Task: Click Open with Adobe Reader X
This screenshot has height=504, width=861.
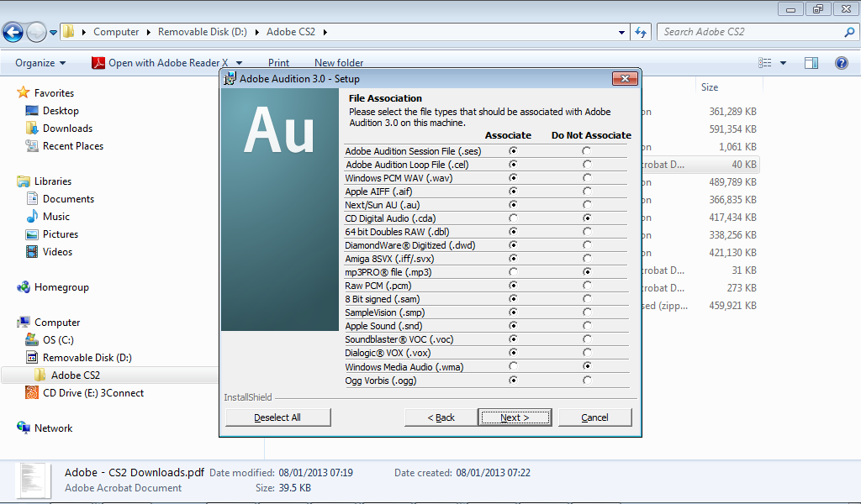Action: point(168,63)
